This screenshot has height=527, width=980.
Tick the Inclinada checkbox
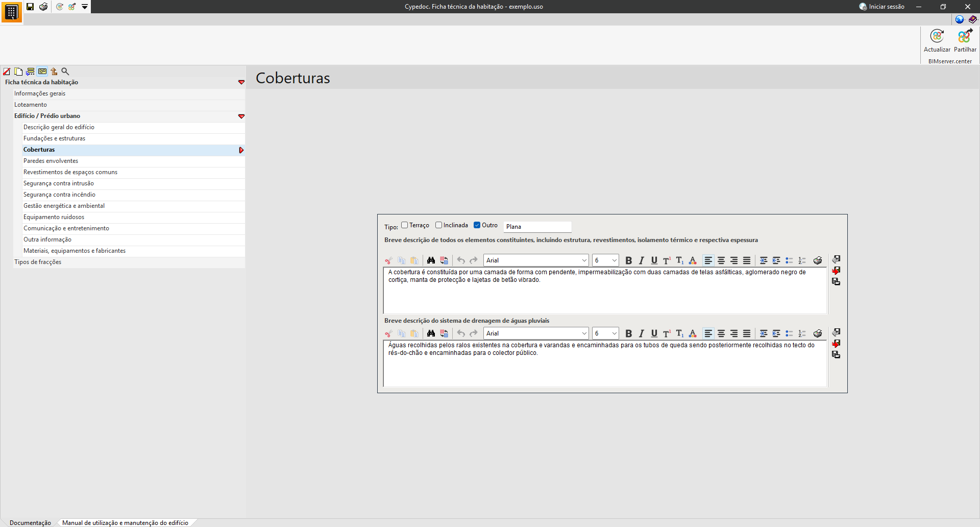pyautogui.click(x=438, y=225)
